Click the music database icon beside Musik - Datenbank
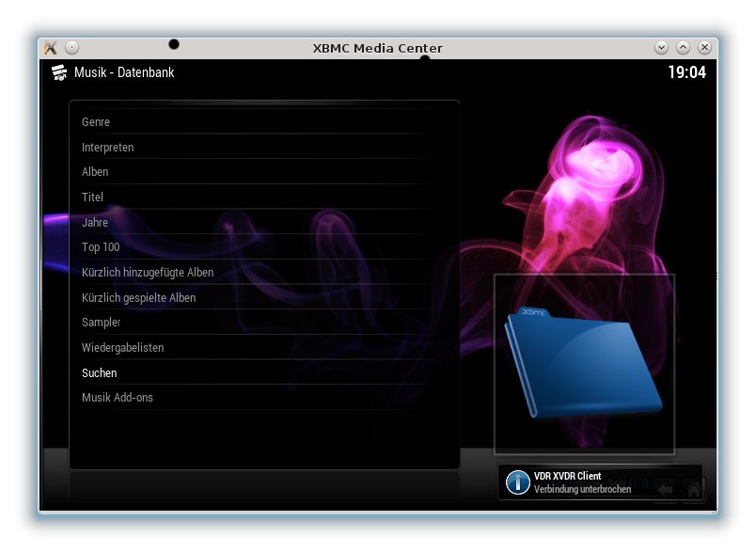This screenshot has height=552, width=756. coord(59,72)
